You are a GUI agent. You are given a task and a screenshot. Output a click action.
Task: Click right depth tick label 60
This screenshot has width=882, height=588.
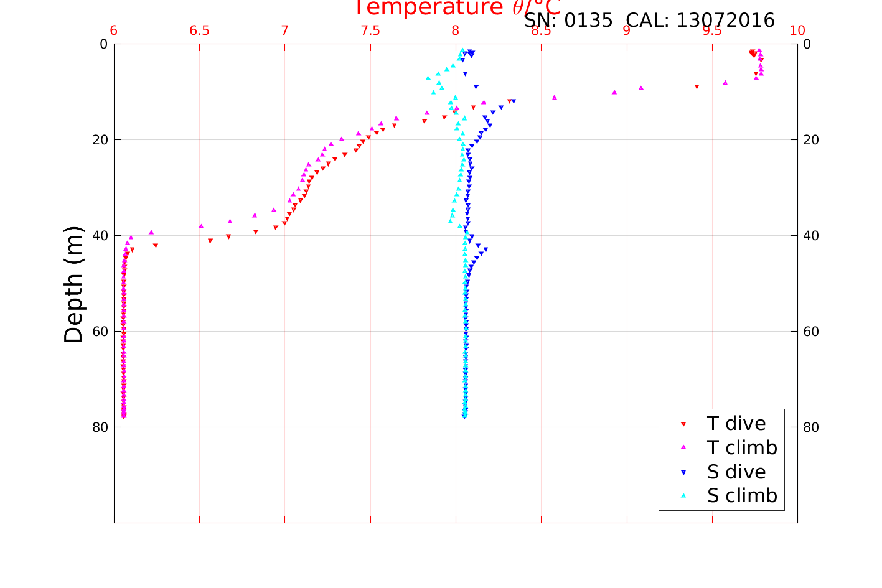pos(811,332)
